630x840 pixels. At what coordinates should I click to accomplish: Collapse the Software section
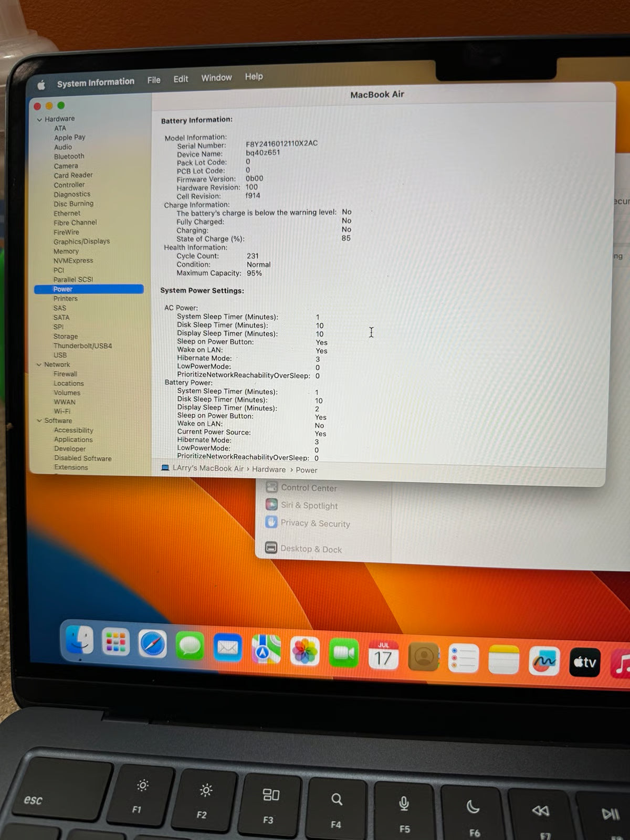(x=39, y=421)
